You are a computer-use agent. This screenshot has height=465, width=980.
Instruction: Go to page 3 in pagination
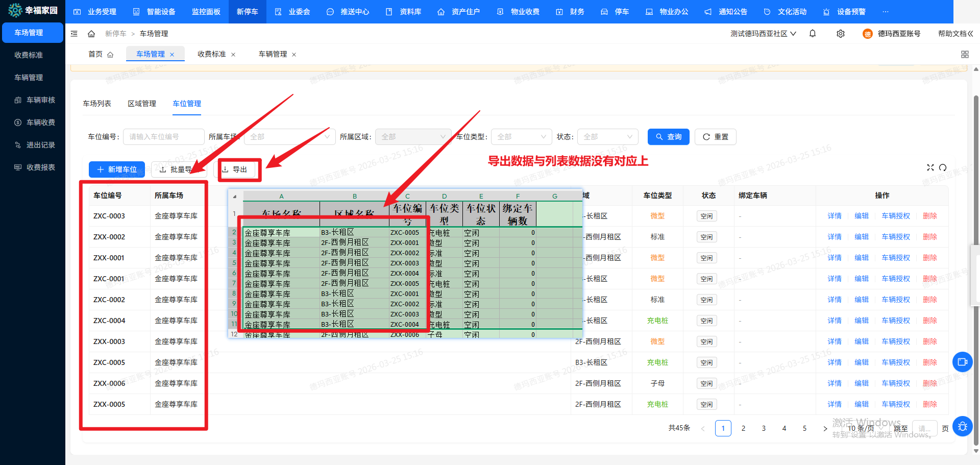(x=764, y=428)
